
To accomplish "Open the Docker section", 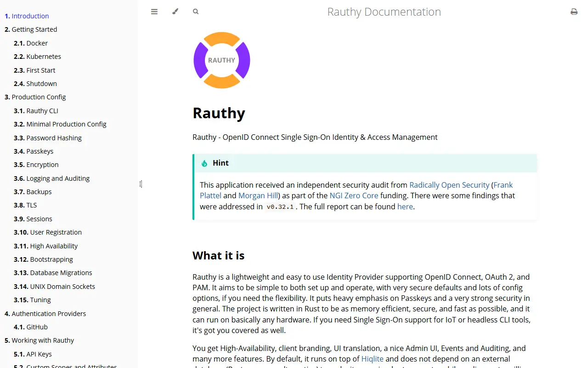I will 31,43.
